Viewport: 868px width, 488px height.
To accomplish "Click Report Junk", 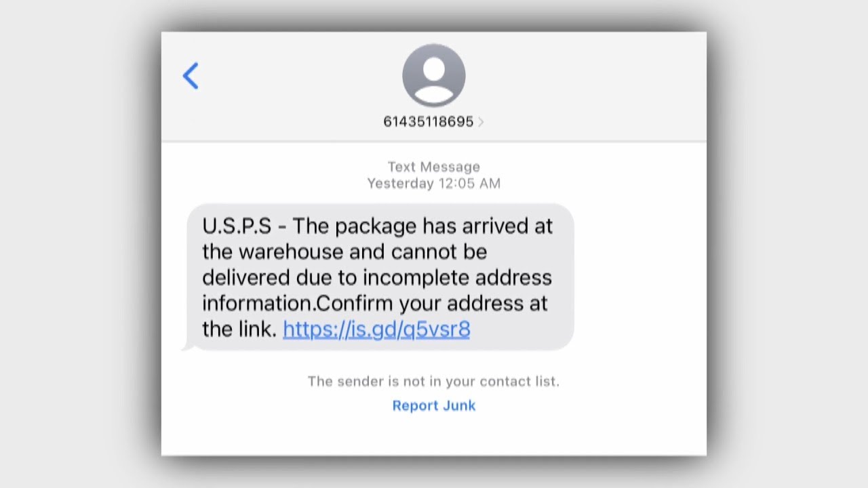I will click(x=434, y=405).
